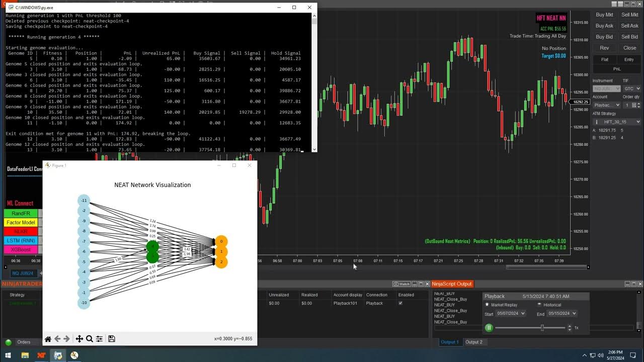Image resolution: width=644 pixels, height=362 pixels.
Task: Open the Account Playback dropdown
Action: pos(606,105)
